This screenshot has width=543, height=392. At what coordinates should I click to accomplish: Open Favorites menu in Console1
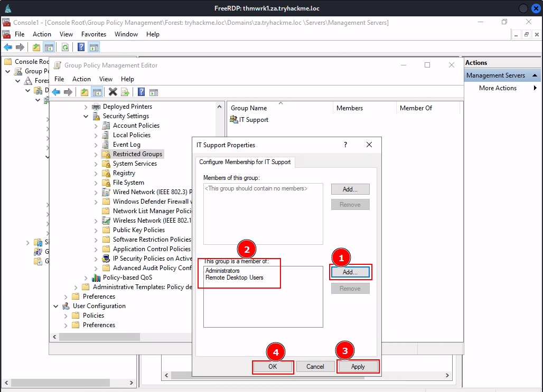coord(93,34)
